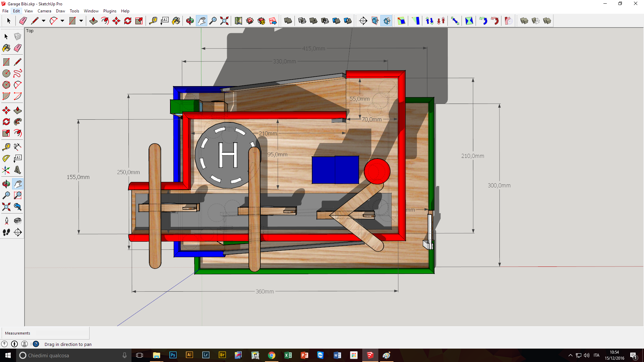The image size is (644, 362).
Task: Activate the Tape Measure tool in top toolbar
Action: [x=153, y=21]
